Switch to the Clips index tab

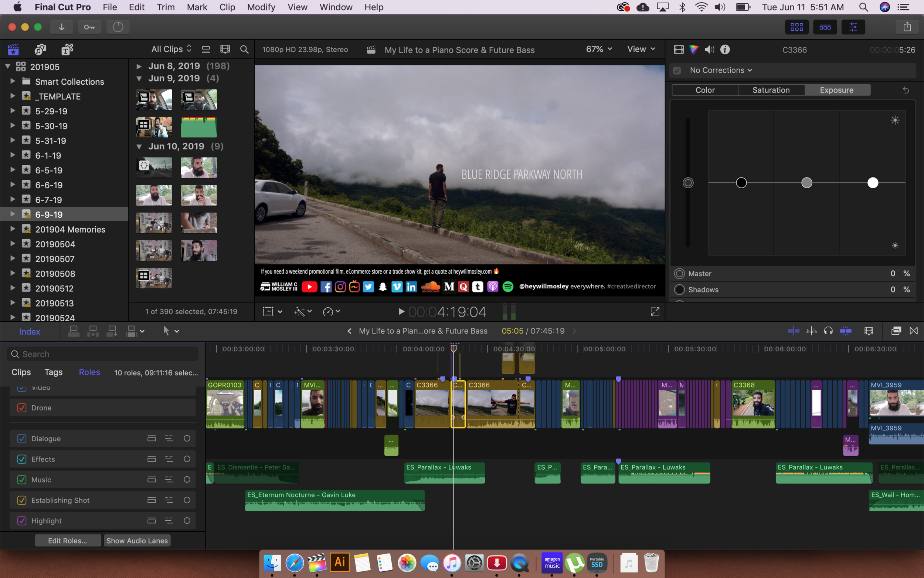click(x=21, y=372)
